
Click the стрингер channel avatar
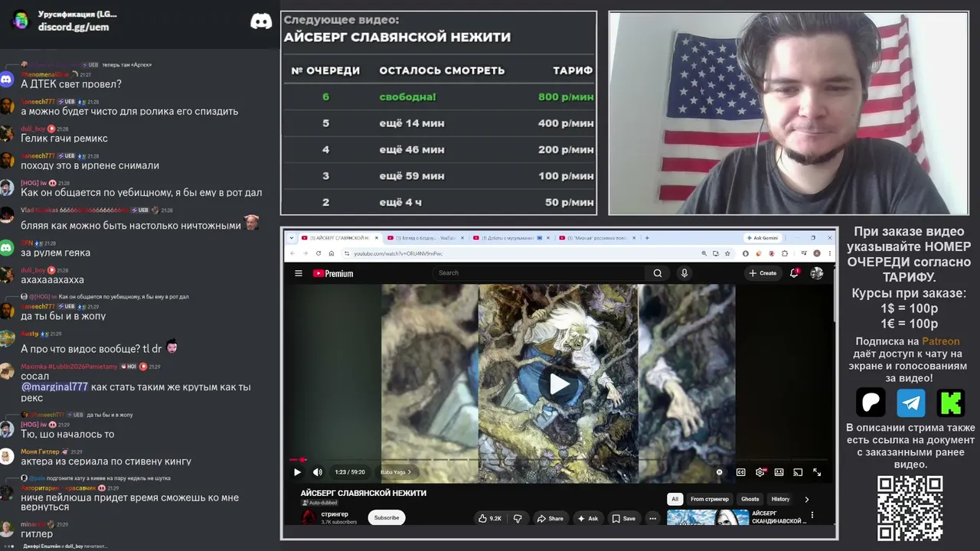[x=309, y=518]
